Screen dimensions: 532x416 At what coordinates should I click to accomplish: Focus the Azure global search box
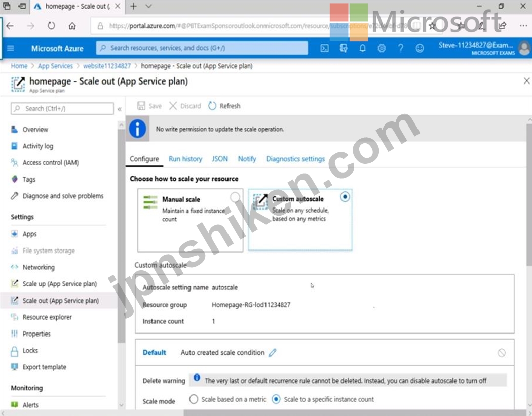(x=202, y=48)
